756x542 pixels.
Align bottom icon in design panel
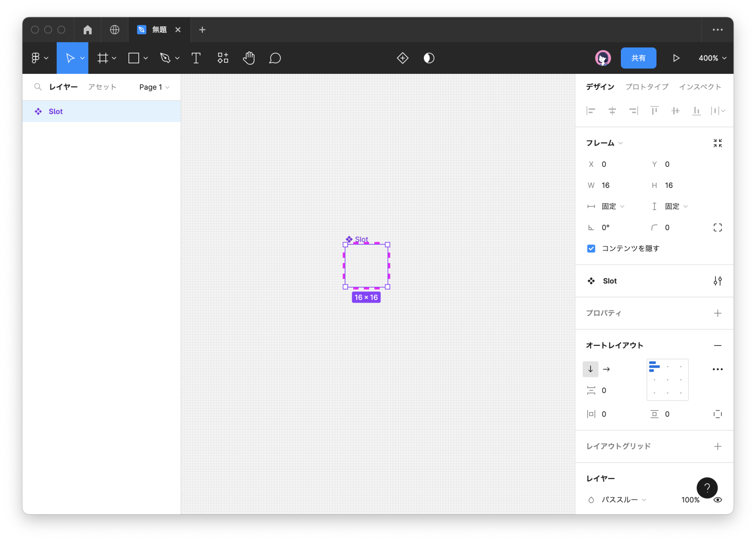click(x=697, y=111)
